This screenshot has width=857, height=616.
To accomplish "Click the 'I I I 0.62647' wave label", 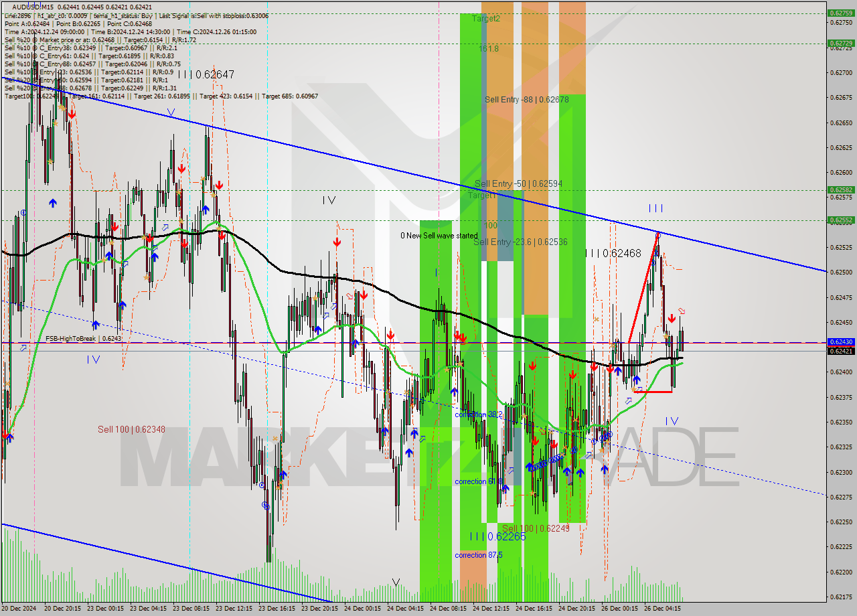I will click(206, 74).
